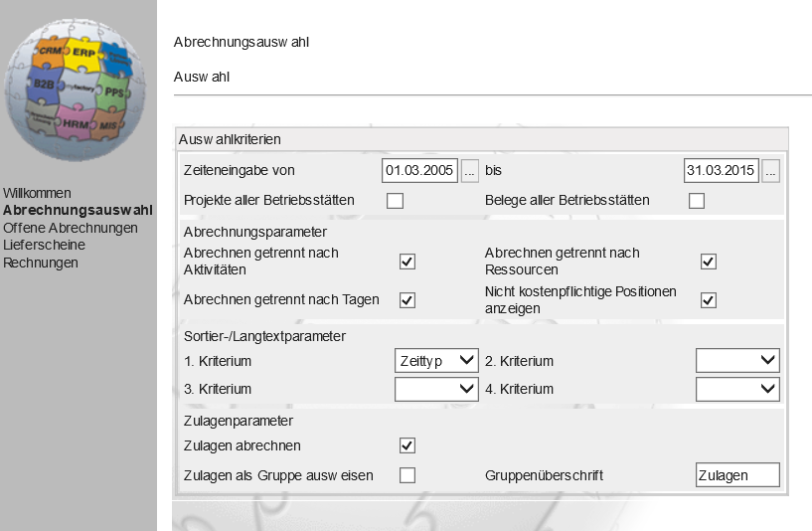Uncheck Abrechnen getrennt nach Ressourcen
812x531 pixels.
point(709,262)
